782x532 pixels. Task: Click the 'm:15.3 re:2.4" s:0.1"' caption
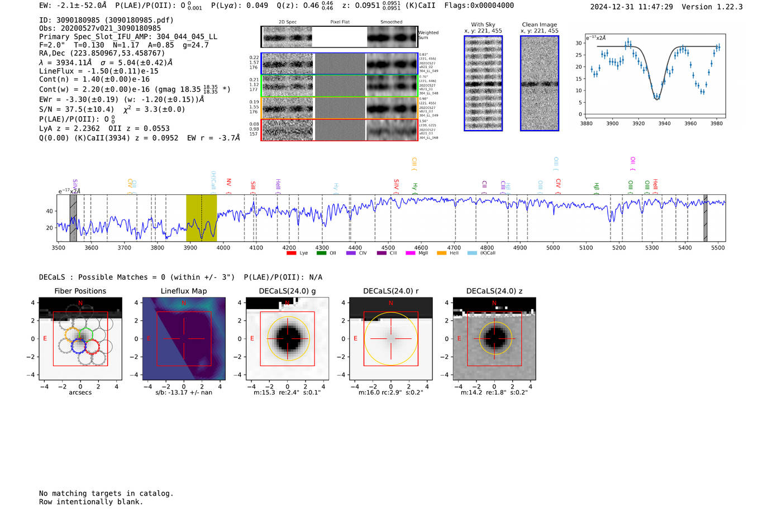coord(288,392)
